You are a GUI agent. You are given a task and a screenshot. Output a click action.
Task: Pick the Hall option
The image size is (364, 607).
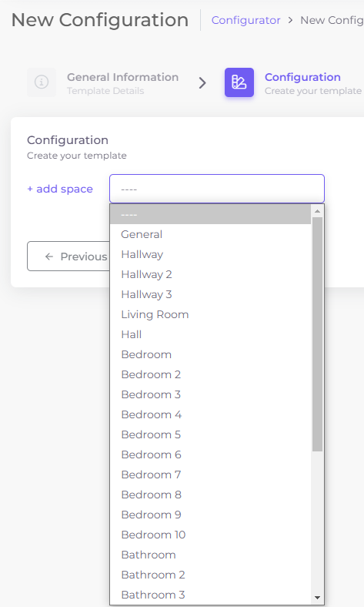tap(210, 334)
